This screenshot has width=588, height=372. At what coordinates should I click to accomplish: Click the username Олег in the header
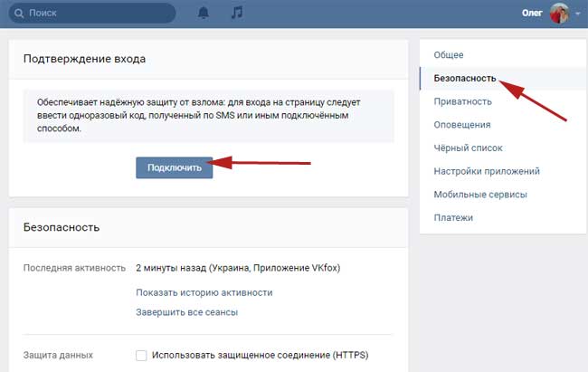(533, 14)
